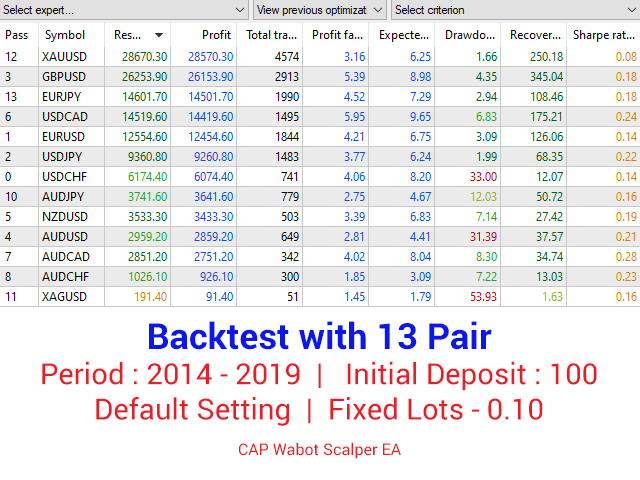Sort by Recovery factor column header
Image resolution: width=640 pixels, height=480 pixels.
tap(533, 35)
